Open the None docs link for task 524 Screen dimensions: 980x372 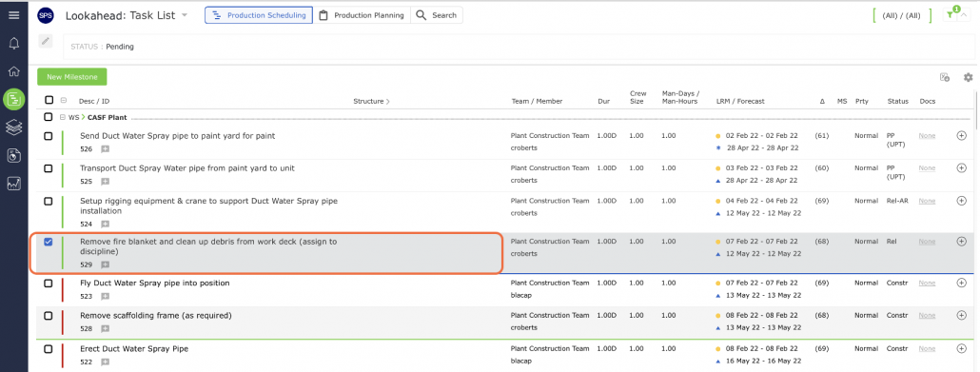pyautogui.click(x=927, y=201)
